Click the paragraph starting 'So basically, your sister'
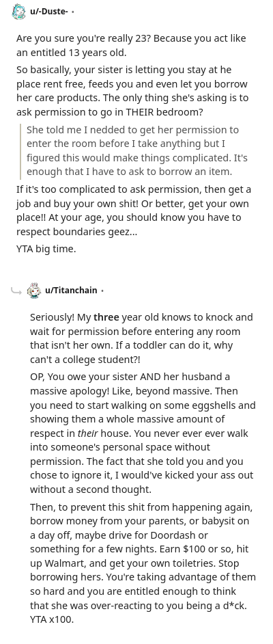Screen dimensions: 273x644 coord(132,91)
